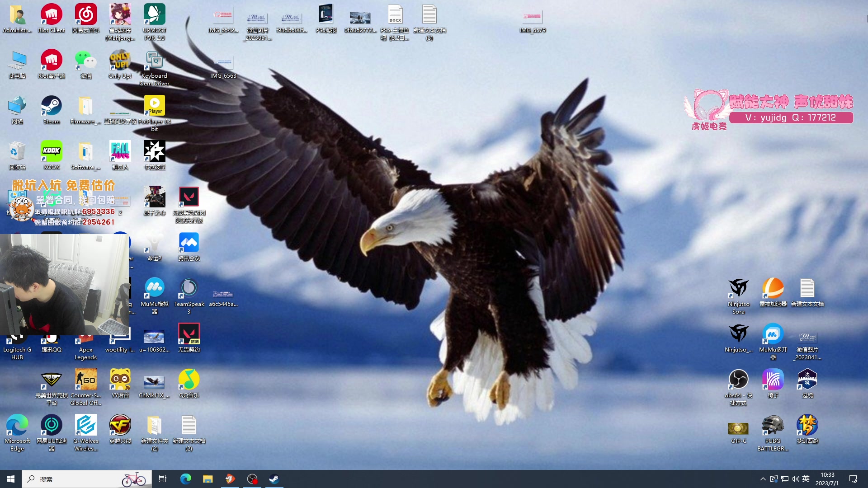This screenshot has width=868, height=488.
Task: Expand hidden system tray icons chevron
Action: click(x=763, y=479)
